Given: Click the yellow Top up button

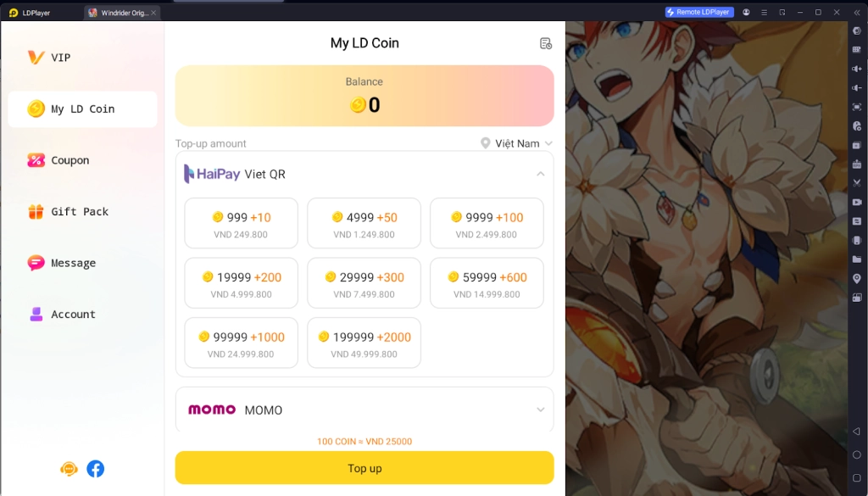Looking at the screenshot, I should pyautogui.click(x=364, y=468).
